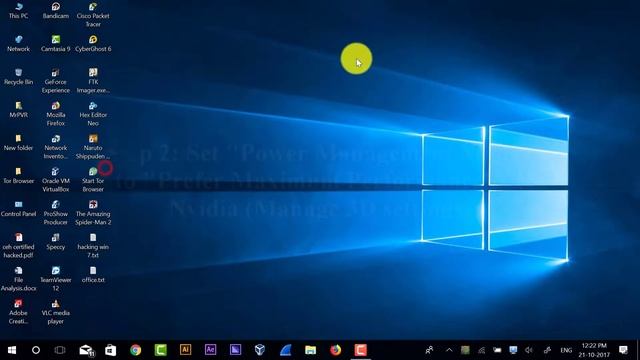
Task: Select the Hex Editor Neo shortcut
Action: (x=93, y=114)
